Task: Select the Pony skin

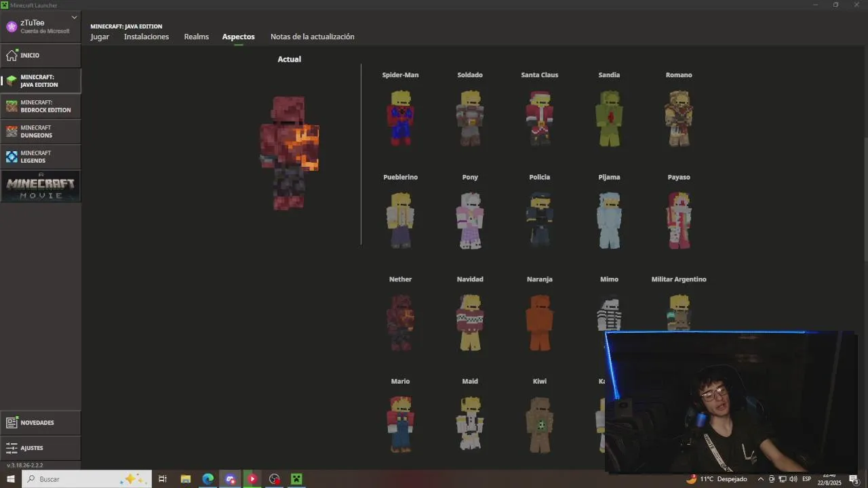Action: click(470, 220)
